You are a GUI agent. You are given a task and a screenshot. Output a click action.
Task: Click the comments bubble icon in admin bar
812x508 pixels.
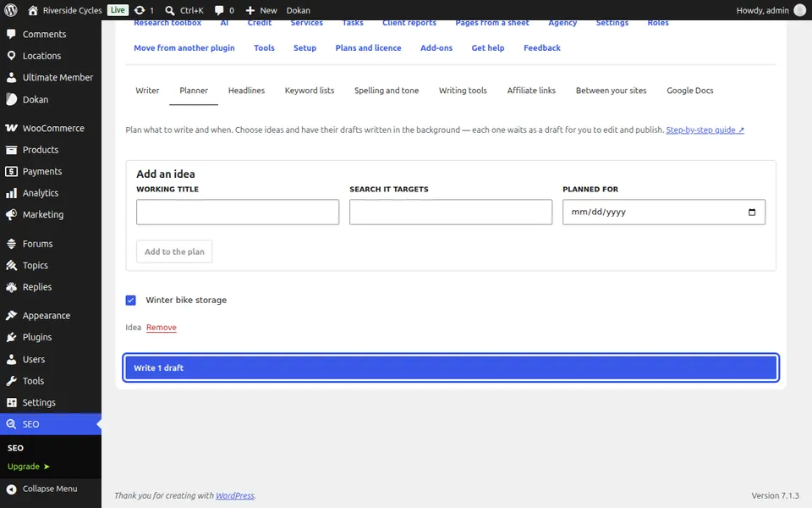[x=219, y=10]
